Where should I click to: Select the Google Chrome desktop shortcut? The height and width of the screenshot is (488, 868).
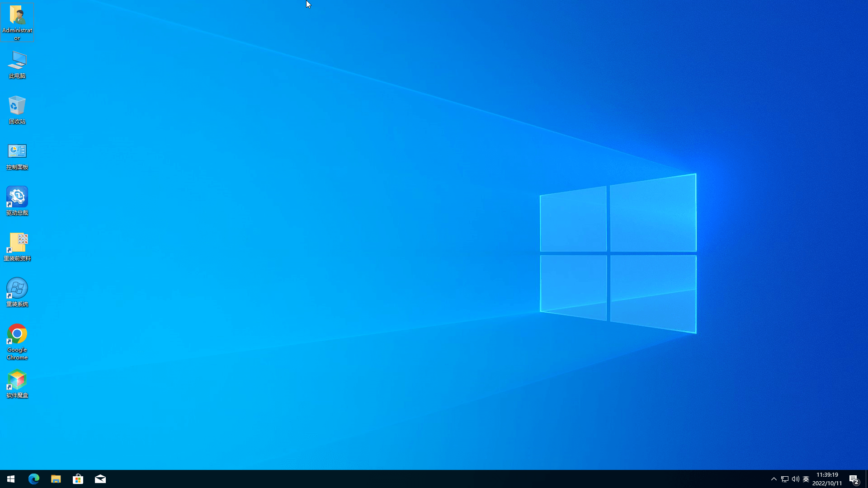click(17, 334)
